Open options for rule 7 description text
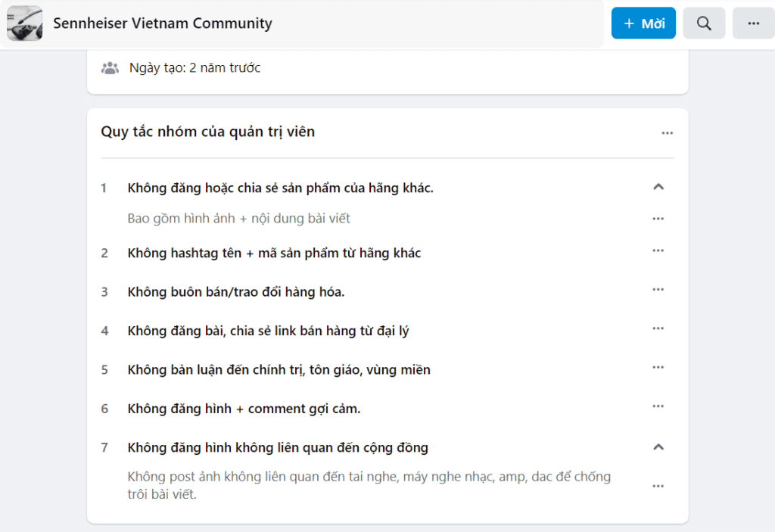Screen dimensions: 775x532 click(658, 486)
